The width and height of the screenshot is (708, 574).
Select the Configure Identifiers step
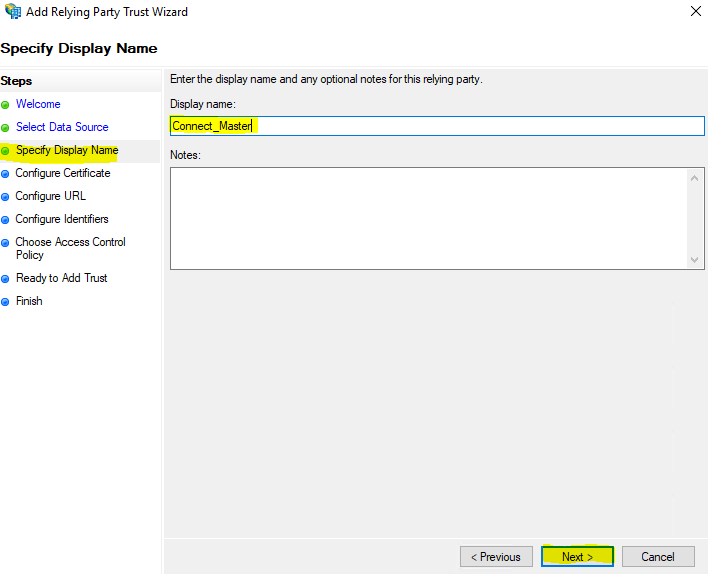[x=62, y=219]
